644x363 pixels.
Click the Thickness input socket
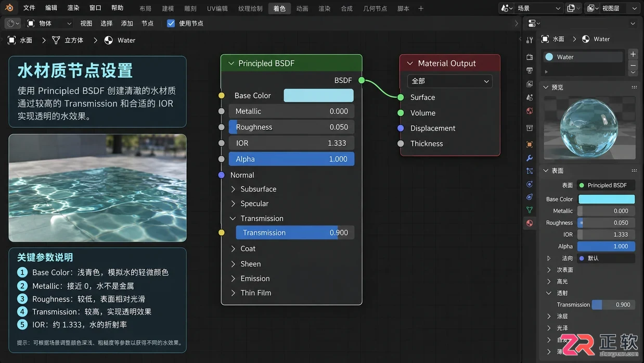[x=401, y=144]
